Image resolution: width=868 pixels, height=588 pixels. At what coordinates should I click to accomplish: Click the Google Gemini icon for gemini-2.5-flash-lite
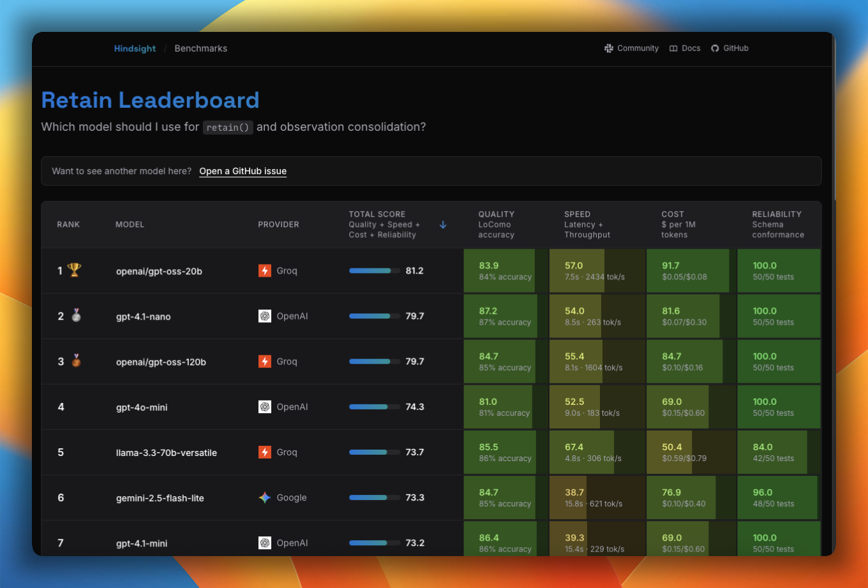pos(264,497)
